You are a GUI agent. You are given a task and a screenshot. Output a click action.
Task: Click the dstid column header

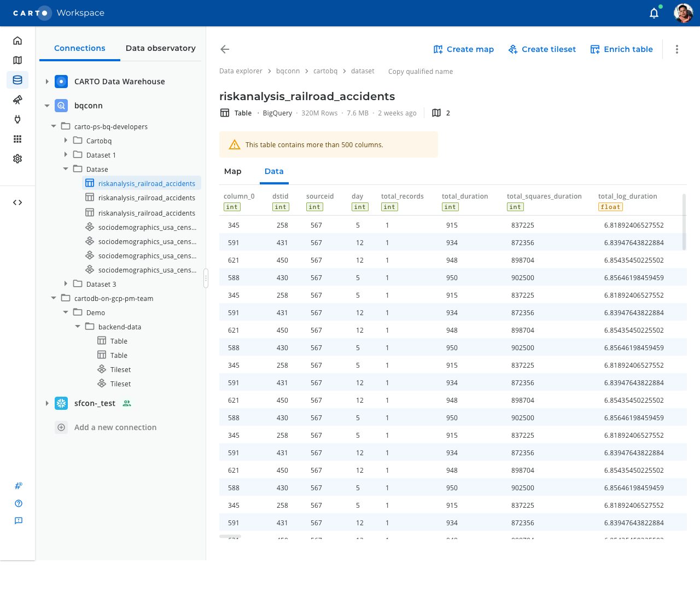280,196
